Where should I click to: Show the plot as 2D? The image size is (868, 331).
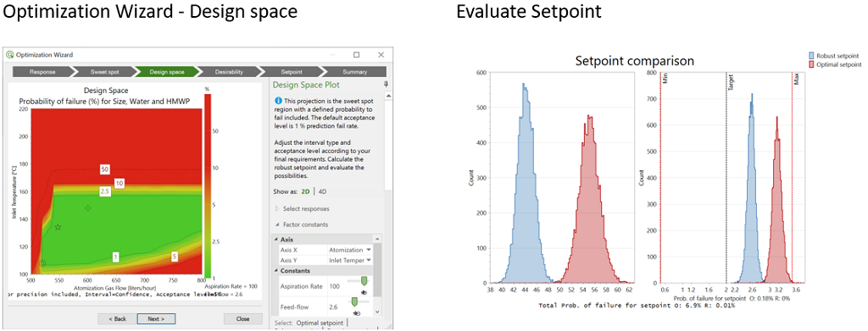coord(305,191)
